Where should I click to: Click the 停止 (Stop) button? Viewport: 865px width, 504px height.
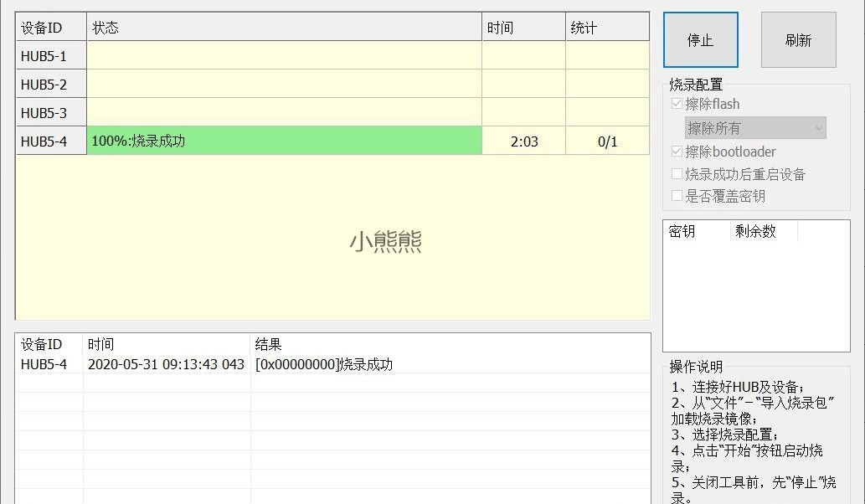click(700, 39)
